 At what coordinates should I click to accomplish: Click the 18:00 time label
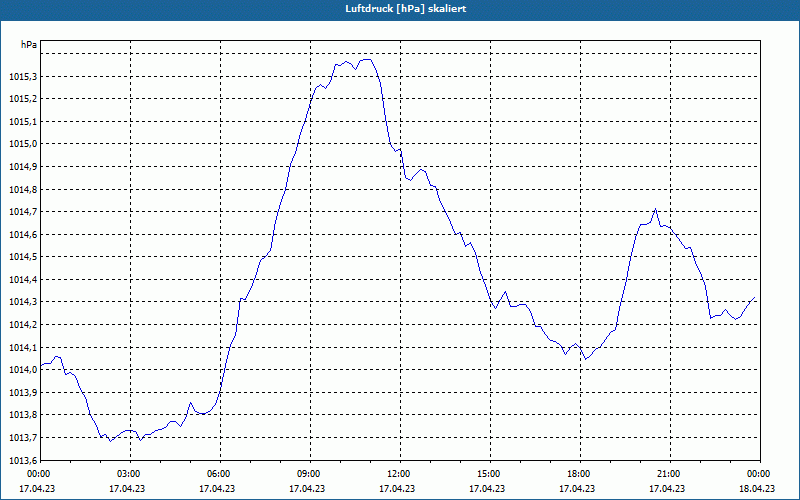pyautogui.click(x=578, y=474)
